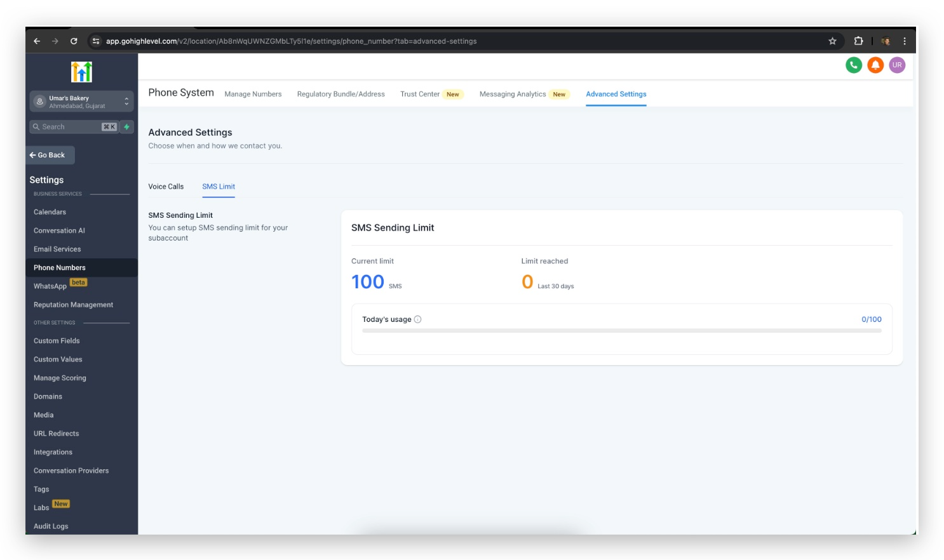The width and height of the screenshot is (944, 560).
Task: Select the SMS Limit sub-tab
Action: tap(219, 187)
